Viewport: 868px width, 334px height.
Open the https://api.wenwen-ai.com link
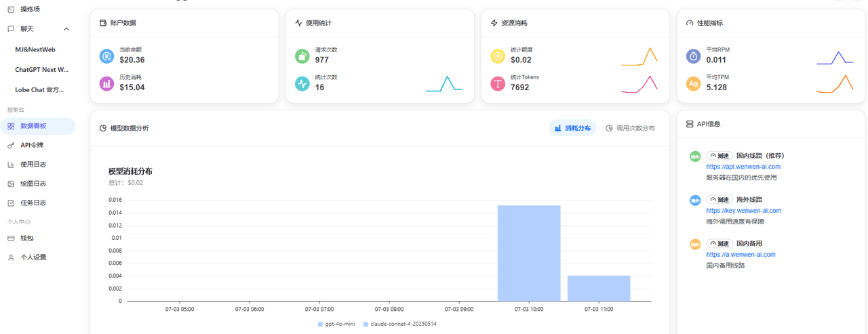click(x=743, y=167)
